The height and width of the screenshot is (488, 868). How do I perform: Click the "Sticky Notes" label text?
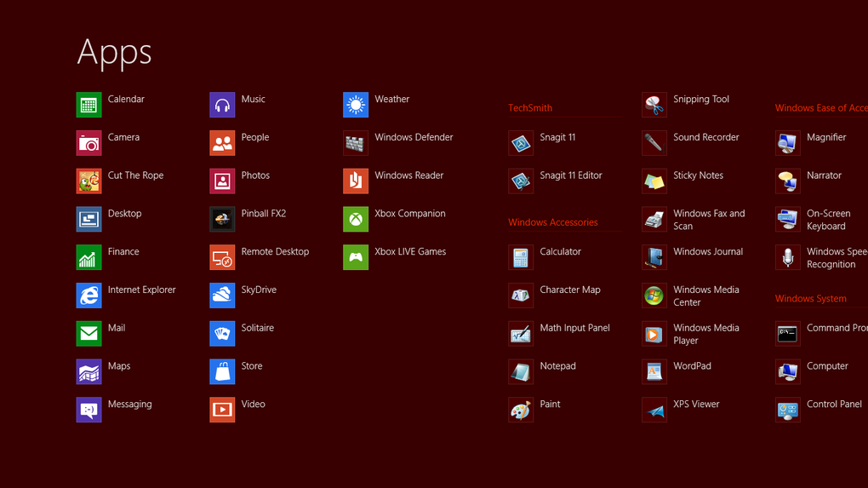tap(698, 175)
